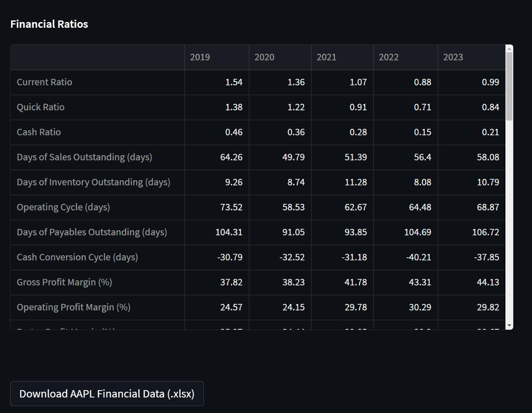
Task: Click the 2023 Operating Profit Margin cell 29.82
Action: [487, 307]
